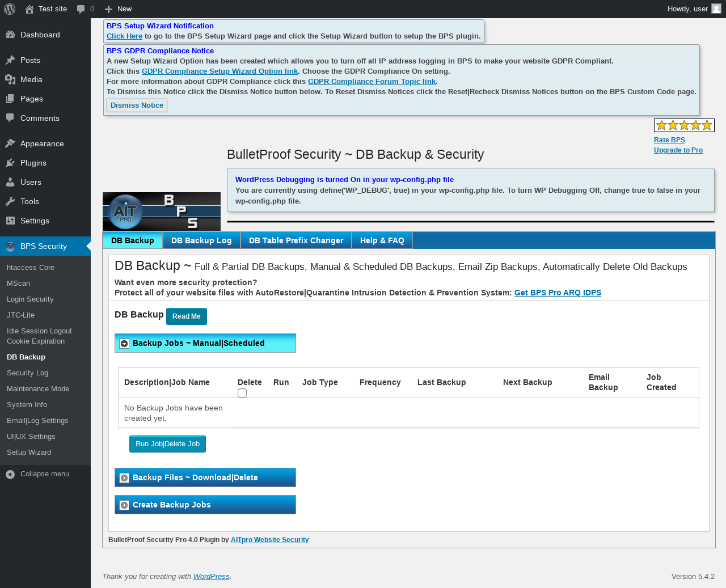The width and height of the screenshot is (726, 588).
Task: Click the Appearance paintbrush icon
Action: click(x=10, y=143)
